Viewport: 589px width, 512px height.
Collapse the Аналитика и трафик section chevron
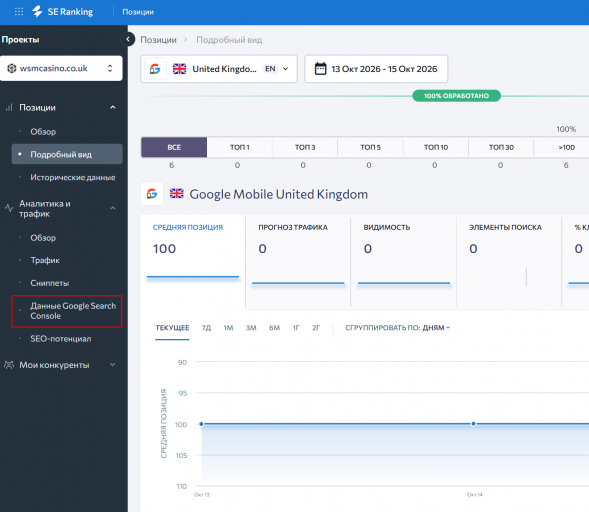click(x=113, y=208)
